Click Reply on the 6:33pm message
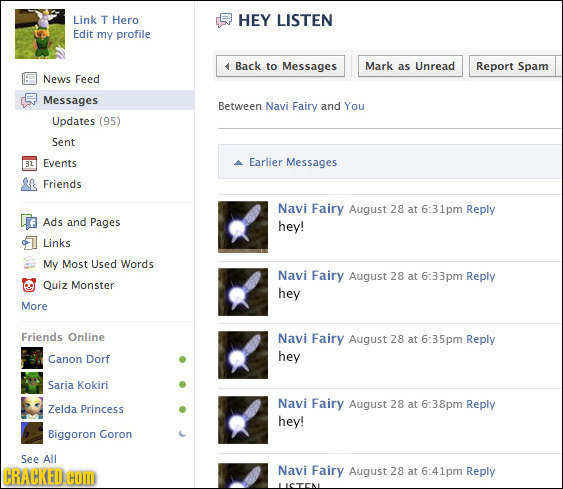This screenshot has height=489, width=563. click(x=480, y=276)
